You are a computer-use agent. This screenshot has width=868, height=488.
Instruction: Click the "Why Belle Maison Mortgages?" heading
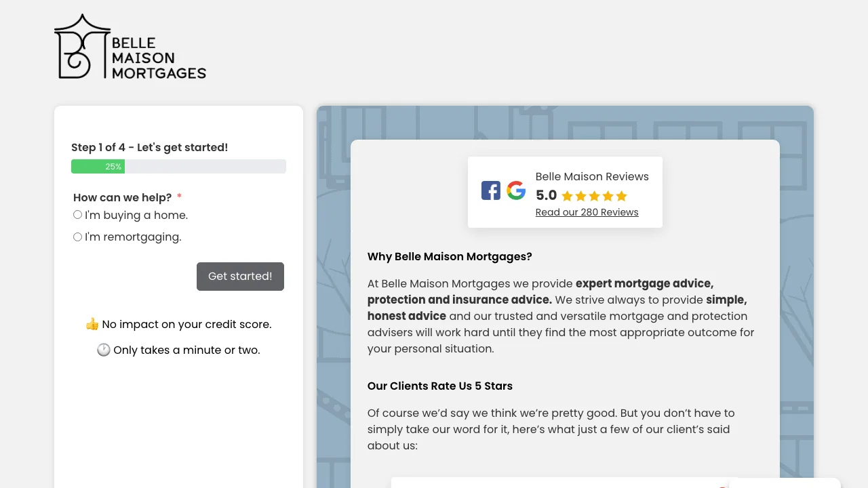450,256
